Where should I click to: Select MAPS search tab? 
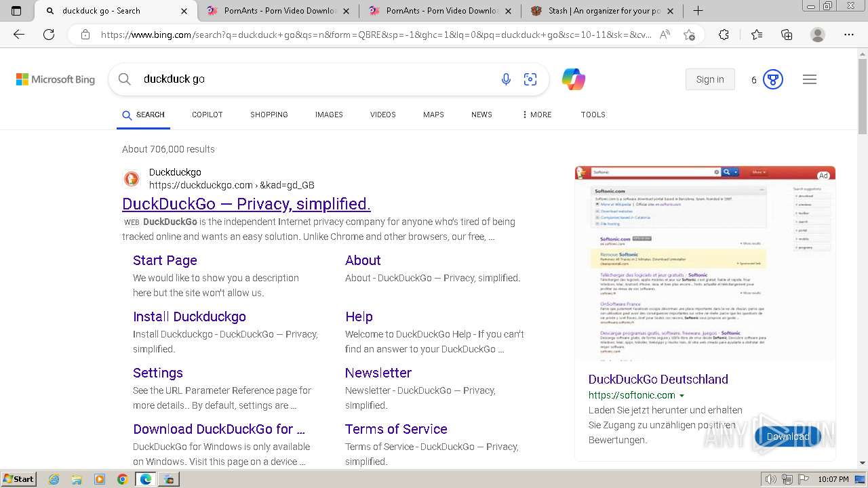(433, 115)
